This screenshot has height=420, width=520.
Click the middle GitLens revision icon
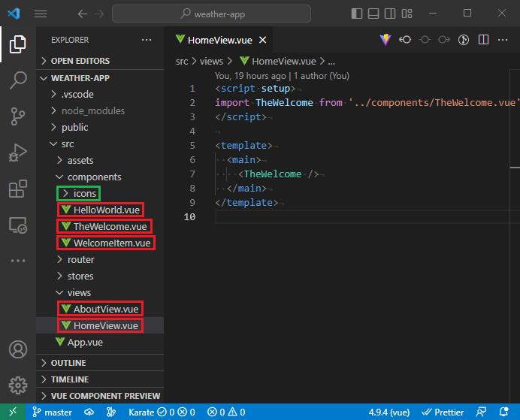[425, 40]
